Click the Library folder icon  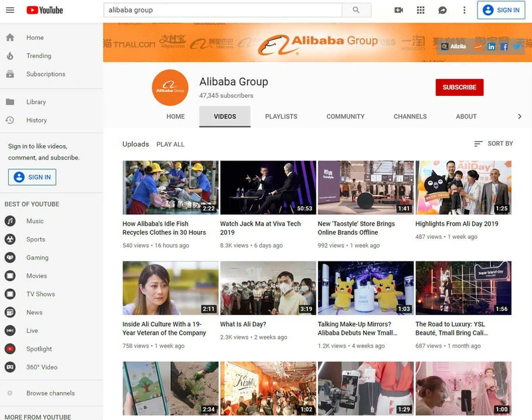(10, 102)
